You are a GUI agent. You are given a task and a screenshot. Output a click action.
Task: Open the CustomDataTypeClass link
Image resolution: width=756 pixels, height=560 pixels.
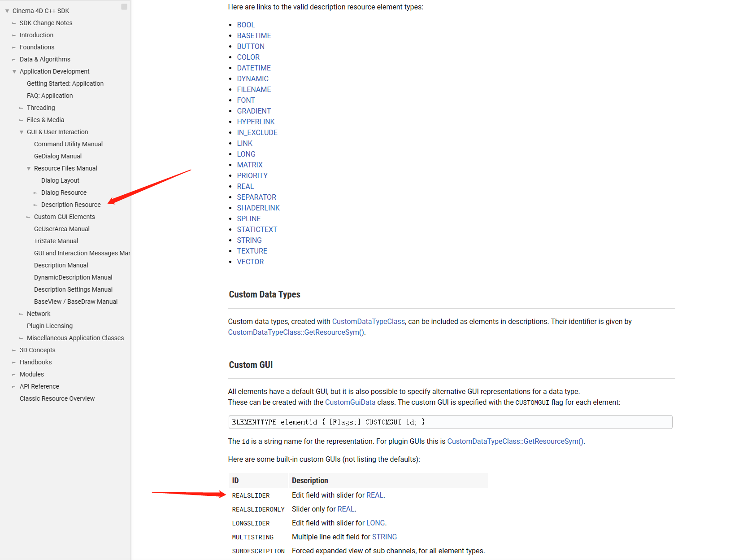tap(368, 321)
